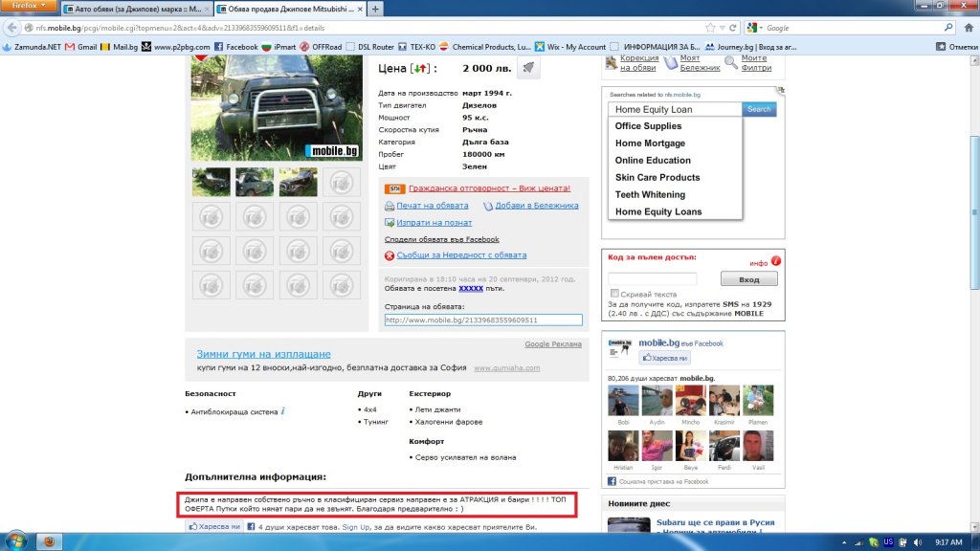Click the volume icon in system tray

coord(917,542)
